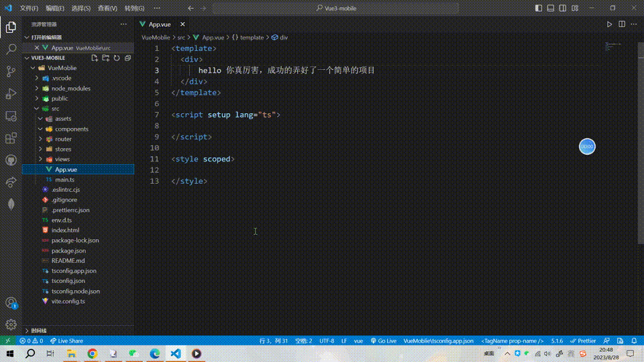This screenshot has width=644, height=362.
Task: Split the editor to the right
Action: pos(622,24)
